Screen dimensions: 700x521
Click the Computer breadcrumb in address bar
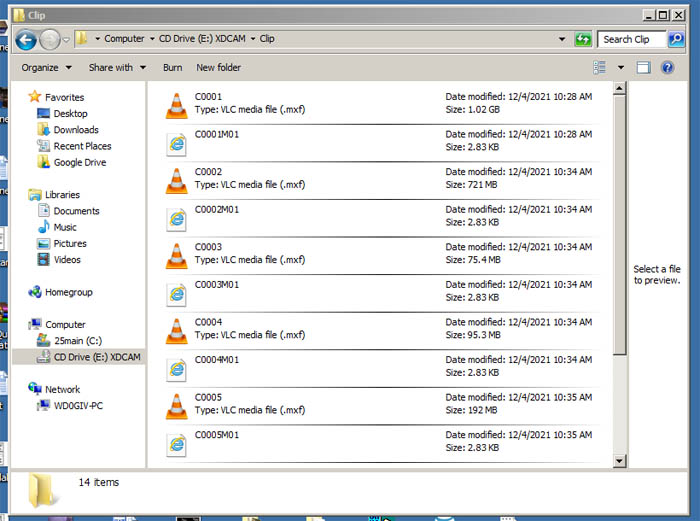[124, 40]
